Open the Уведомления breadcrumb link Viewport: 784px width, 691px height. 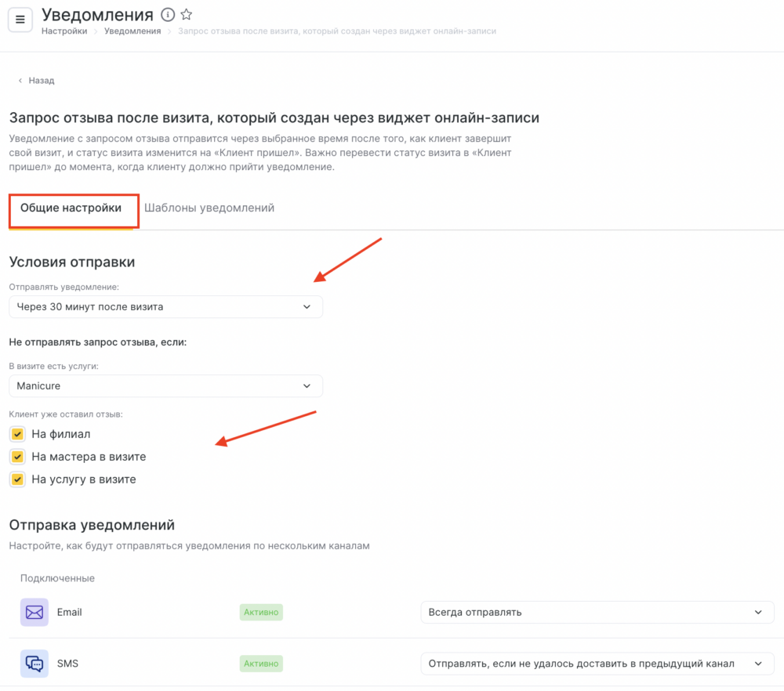click(132, 31)
